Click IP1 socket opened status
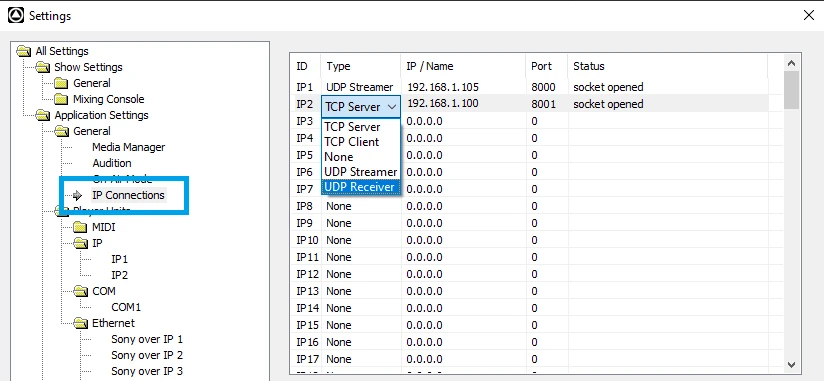824x381 pixels. [608, 87]
